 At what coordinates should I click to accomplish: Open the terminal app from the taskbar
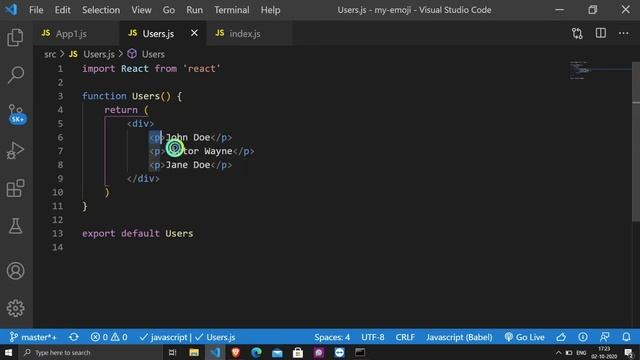coord(360,352)
